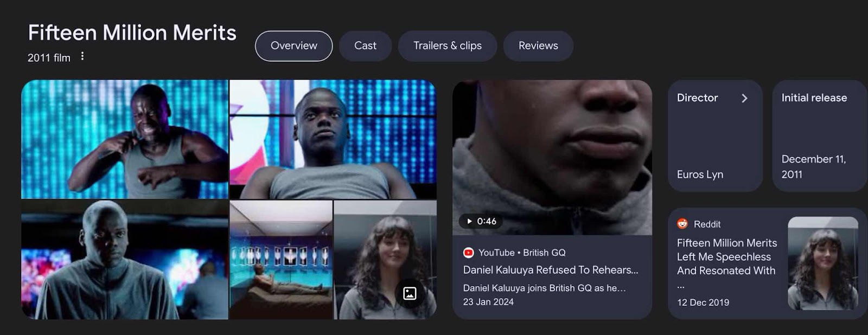Open the 'Daniel Kaluuya Refused To Rehears...' video link
Image resolution: width=868 pixels, height=335 pixels.
[551, 270]
